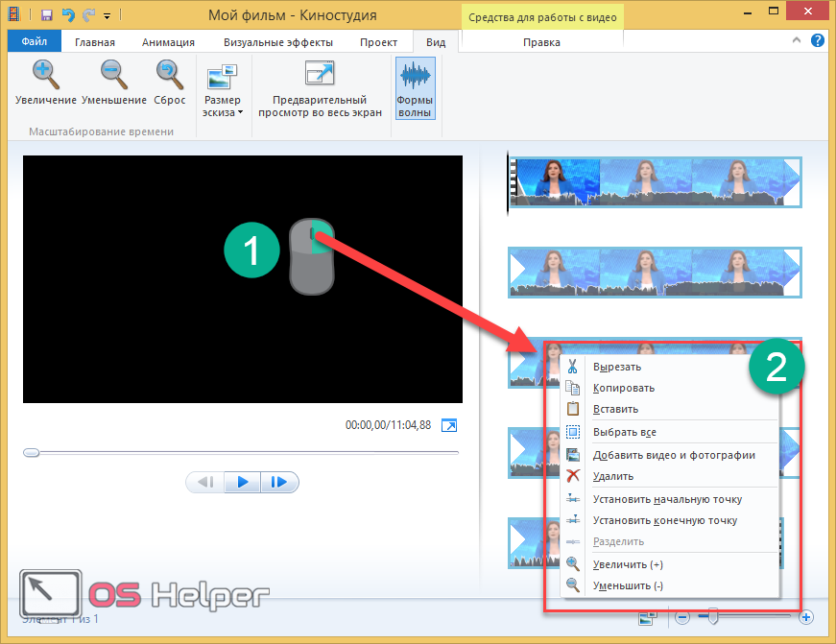Click the Уменьшение zoom-out time icon
Screen dimensions: 836x644
113,74
